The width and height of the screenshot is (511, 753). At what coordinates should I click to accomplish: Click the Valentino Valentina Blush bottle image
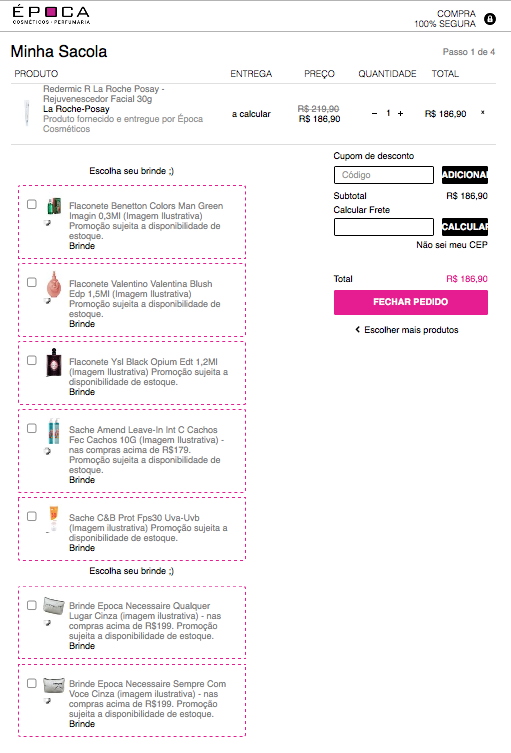coord(54,285)
